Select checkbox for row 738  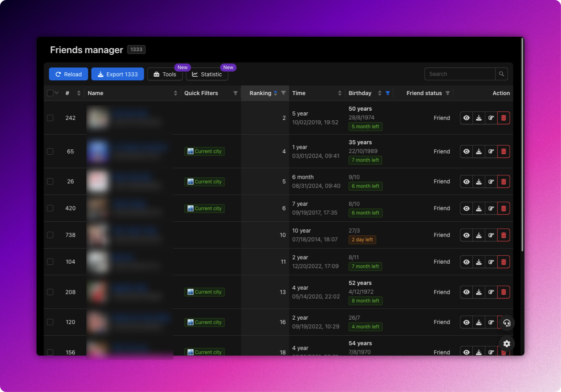[x=50, y=235]
